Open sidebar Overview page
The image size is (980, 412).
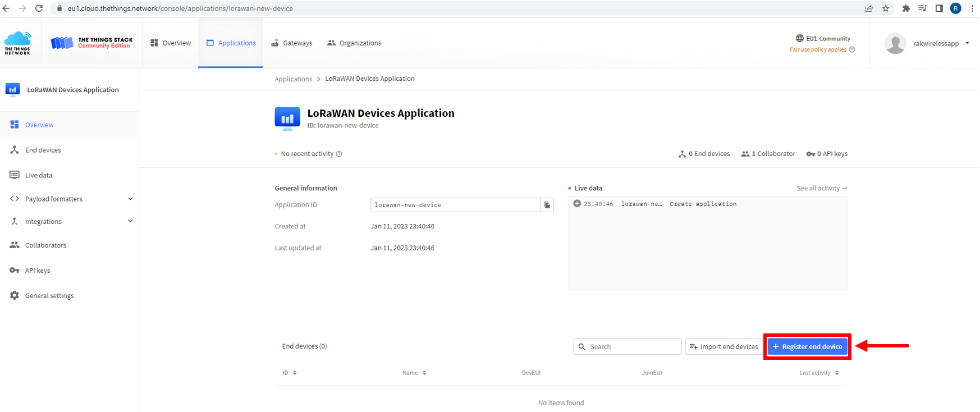69,125
